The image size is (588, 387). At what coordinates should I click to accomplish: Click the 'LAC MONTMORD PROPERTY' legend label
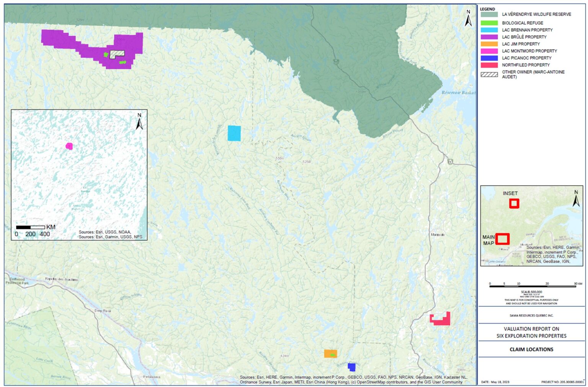coord(529,51)
